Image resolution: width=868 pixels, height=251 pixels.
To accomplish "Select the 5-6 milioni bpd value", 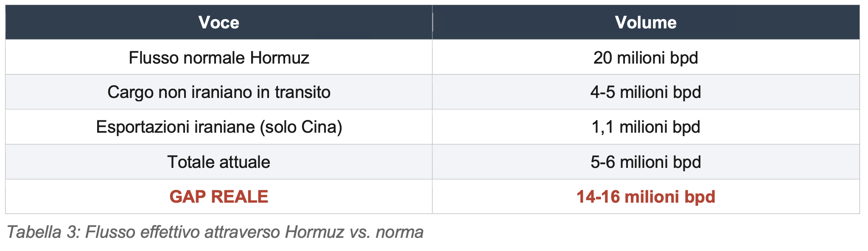I will click(x=645, y=162).
